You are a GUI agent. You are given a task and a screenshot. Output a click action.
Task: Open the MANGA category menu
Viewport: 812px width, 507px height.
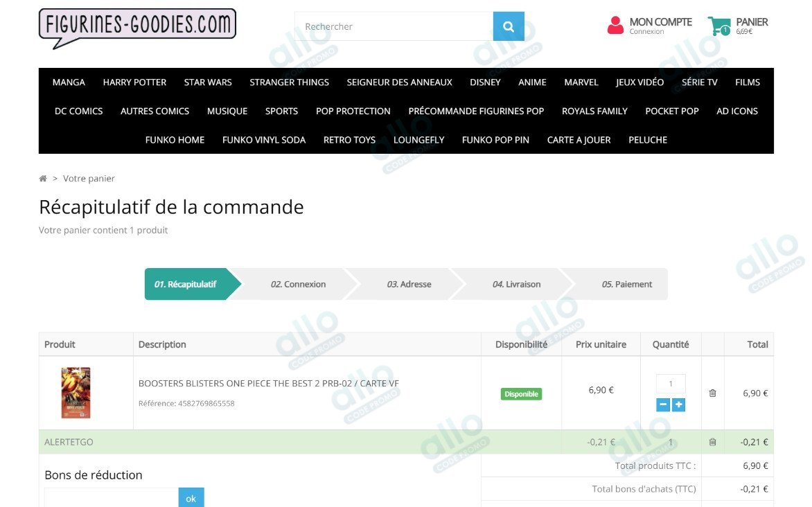69,82
